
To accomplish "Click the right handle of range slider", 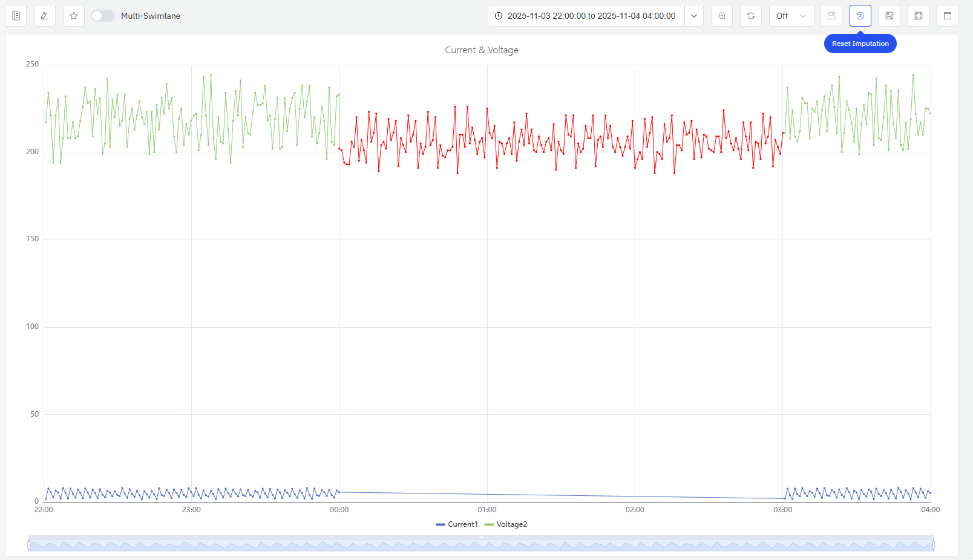I will click(933, 545).
